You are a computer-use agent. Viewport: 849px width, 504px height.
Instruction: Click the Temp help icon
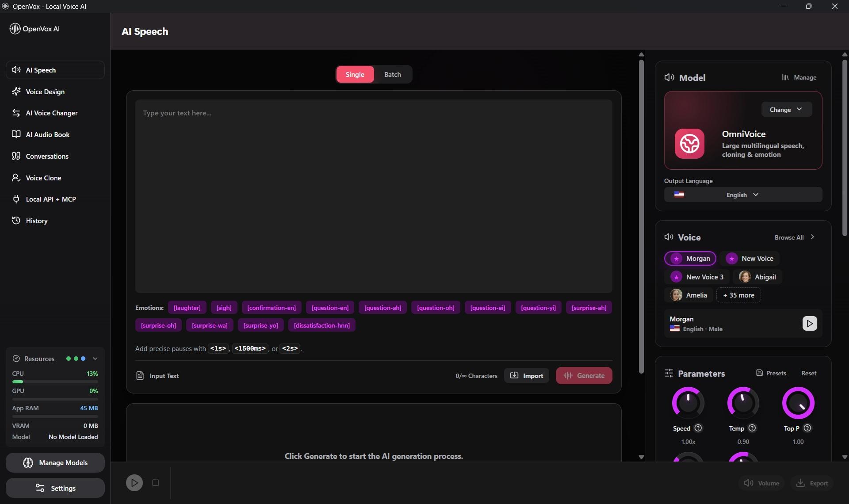coord(752,428)
